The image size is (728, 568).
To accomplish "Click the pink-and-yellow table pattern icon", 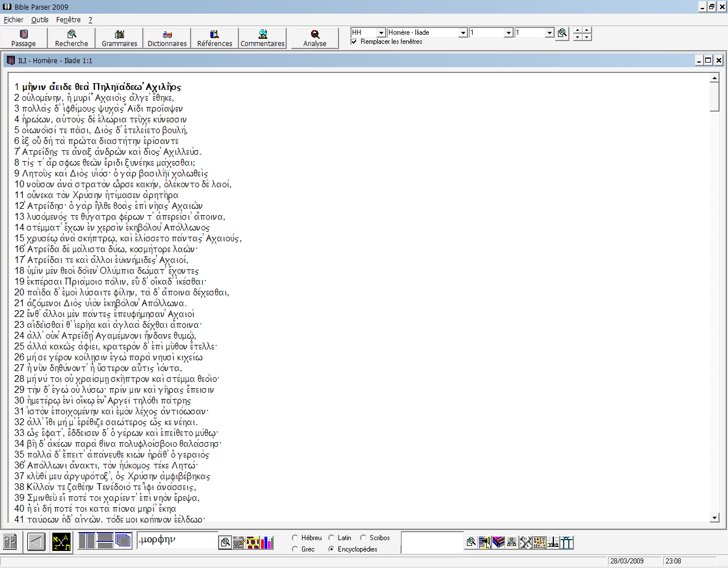I will (x=253, y=542).
